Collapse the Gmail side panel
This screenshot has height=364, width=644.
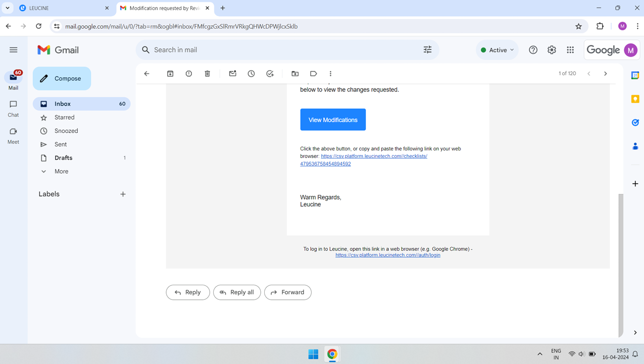(x=635, y=333)
